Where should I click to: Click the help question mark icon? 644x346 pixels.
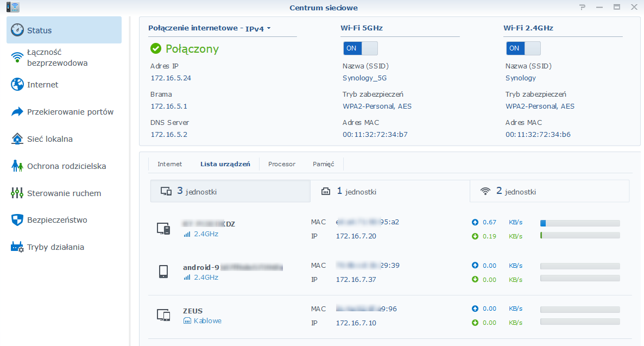[583, 8]
